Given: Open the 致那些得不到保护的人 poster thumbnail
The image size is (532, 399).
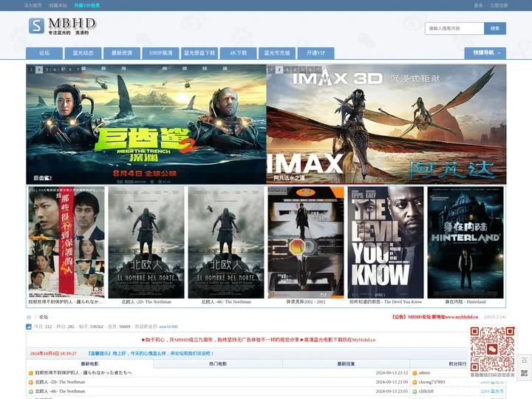Looking at the screenshot, I should (66, 242).
